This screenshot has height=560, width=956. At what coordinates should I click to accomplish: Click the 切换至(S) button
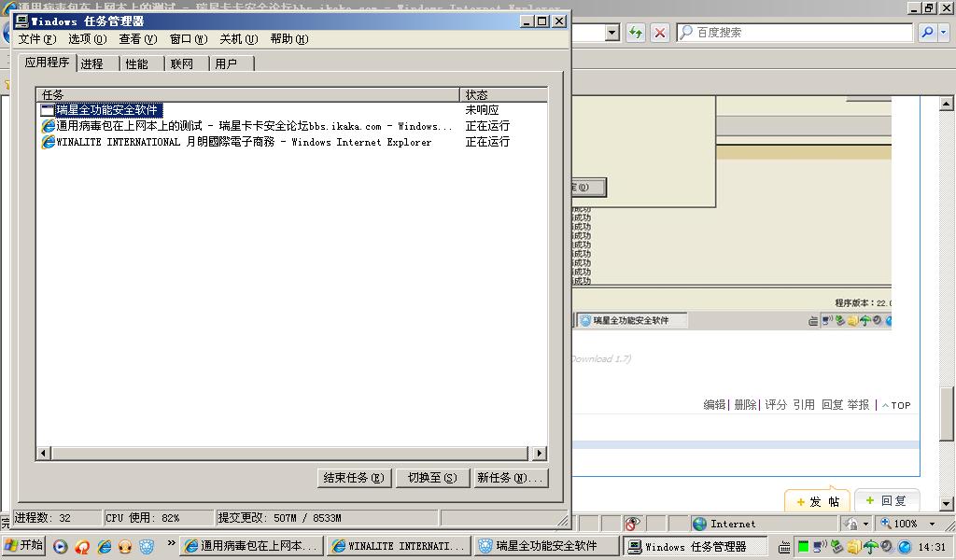(x=432, y=478)
